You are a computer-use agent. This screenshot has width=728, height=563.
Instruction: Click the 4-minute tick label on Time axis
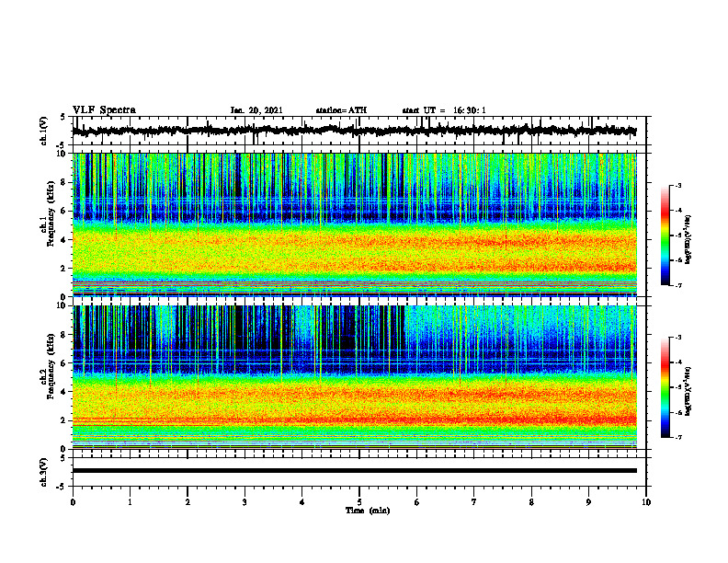coord(302,502)
